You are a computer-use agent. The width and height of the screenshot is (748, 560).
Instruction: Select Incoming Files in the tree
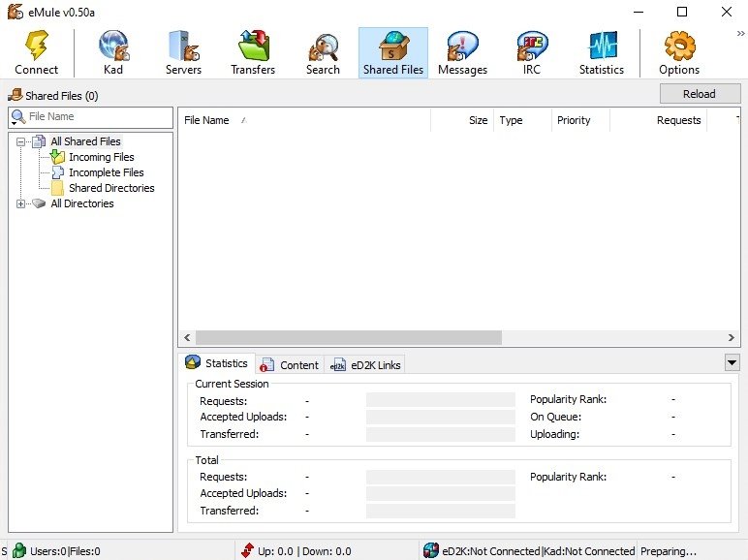(101, 157)
